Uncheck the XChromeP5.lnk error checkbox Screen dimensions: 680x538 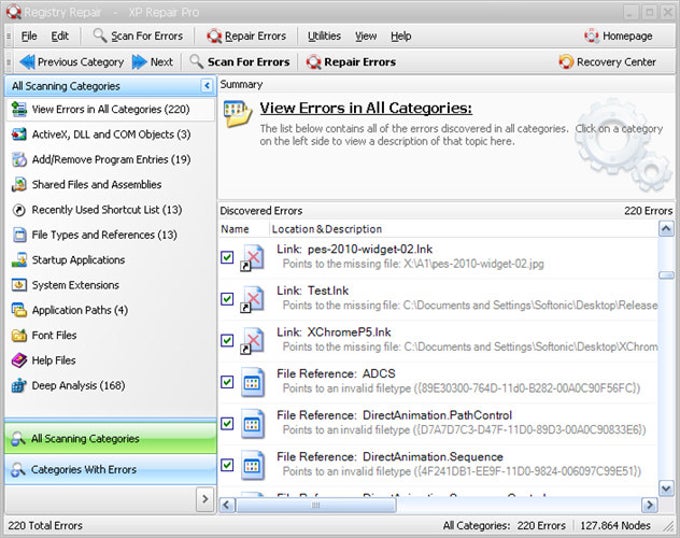click(227, 341)
